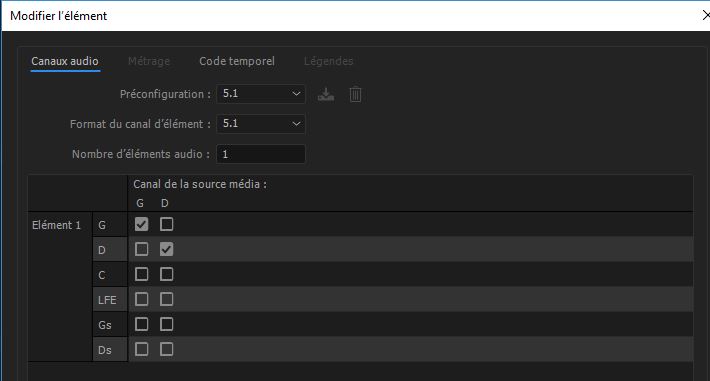Check source D for the Ds channel
The width and height of the screenshot is (710, 381).
click(166, 349)
